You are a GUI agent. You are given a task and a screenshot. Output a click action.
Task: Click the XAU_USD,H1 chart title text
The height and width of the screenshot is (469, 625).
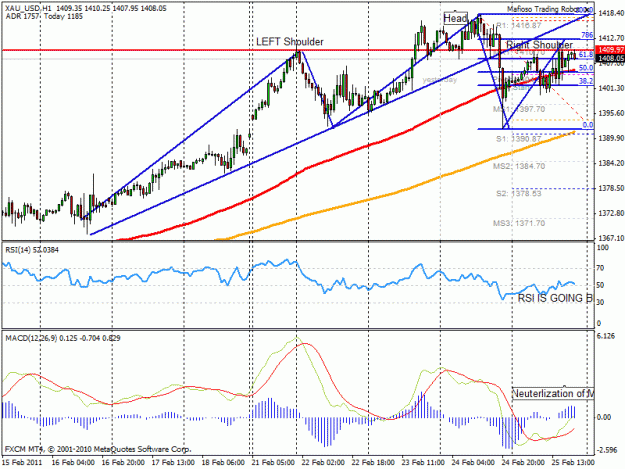tap(28, 8)
